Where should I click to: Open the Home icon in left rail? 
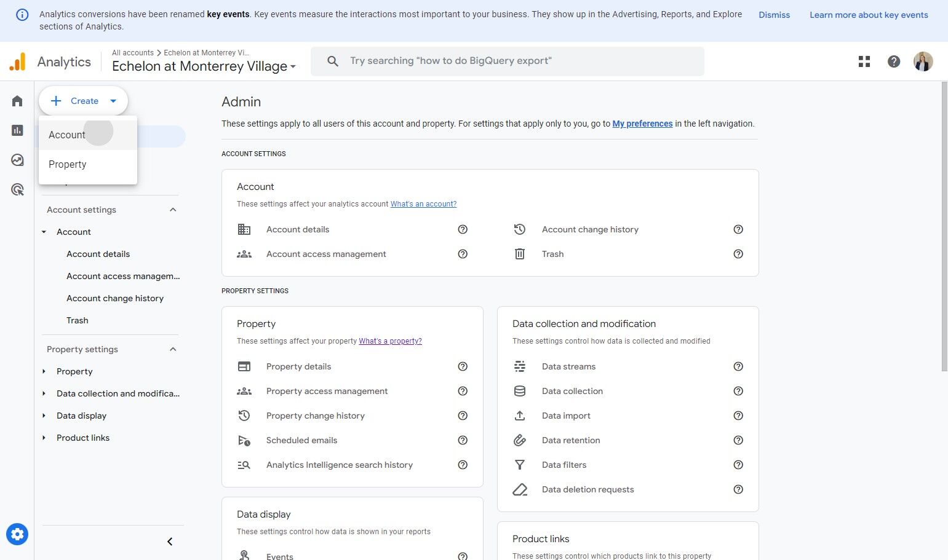[17, 101]
